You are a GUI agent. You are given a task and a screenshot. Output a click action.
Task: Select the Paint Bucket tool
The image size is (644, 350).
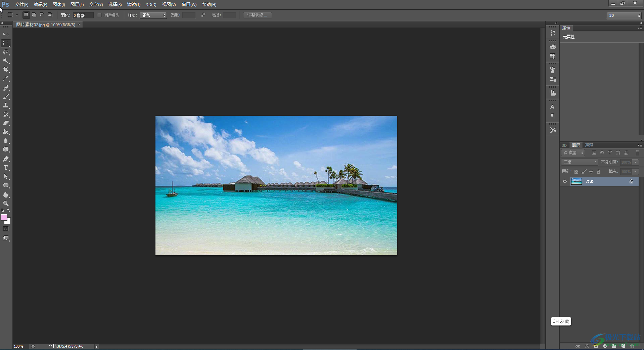(x=6, y=132)
